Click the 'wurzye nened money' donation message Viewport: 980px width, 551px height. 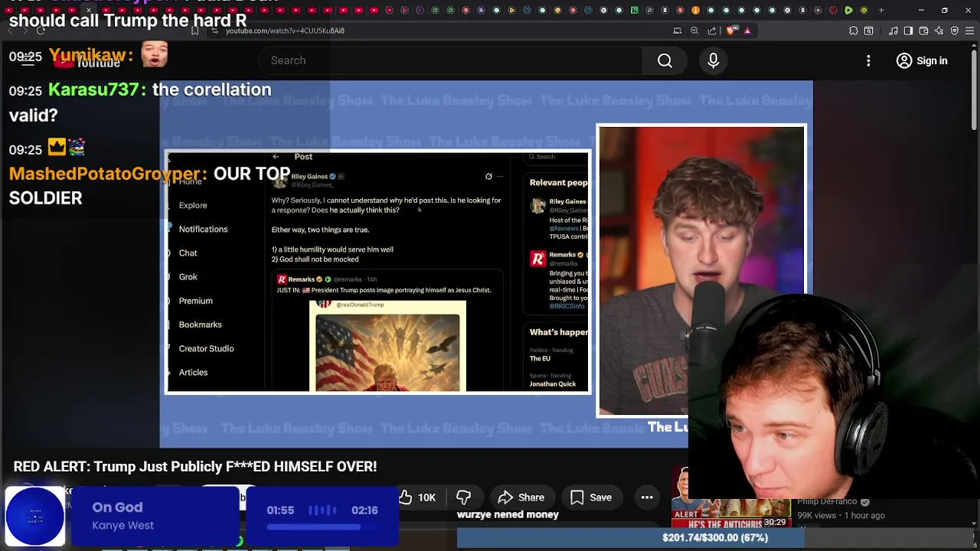(x=508, y=514)
